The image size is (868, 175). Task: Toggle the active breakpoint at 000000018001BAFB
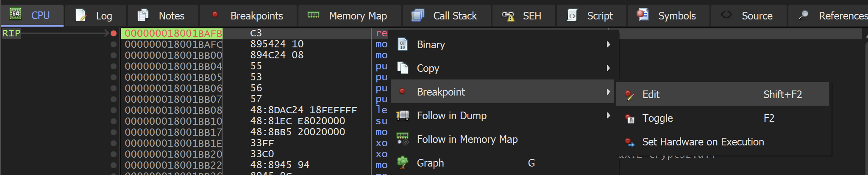coord(114,33)
